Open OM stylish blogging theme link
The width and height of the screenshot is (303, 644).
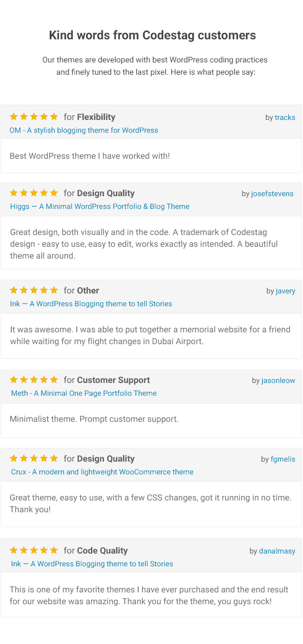84,130
